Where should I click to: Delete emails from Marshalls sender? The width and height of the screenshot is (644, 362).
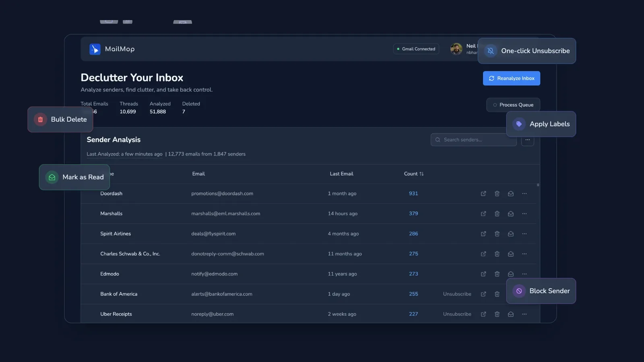pyautogui.click(x=497, y=214)
